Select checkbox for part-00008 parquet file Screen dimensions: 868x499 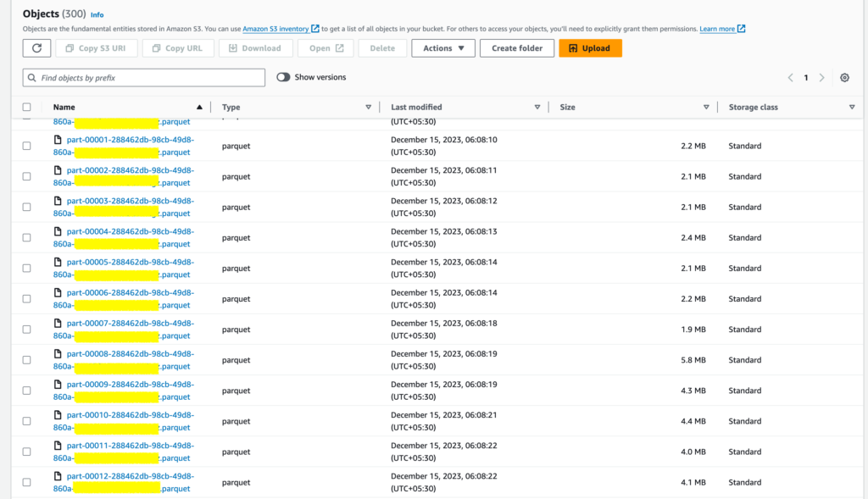pos(27,360)
